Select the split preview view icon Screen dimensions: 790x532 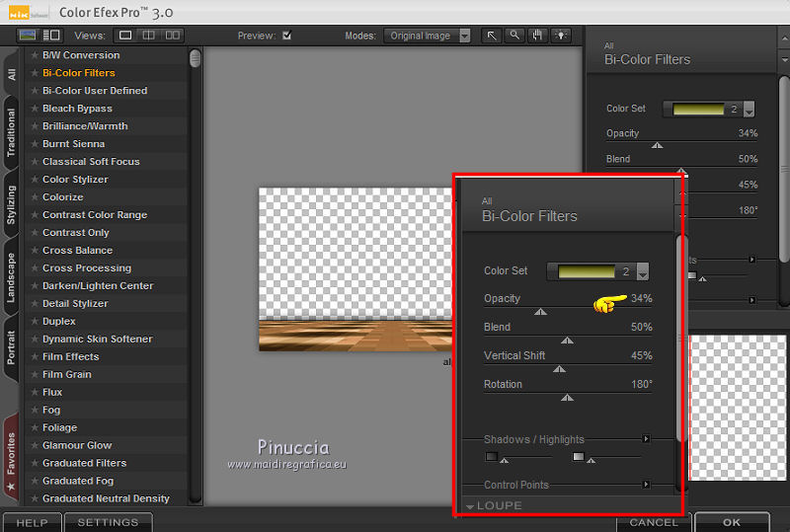click(149, 36)
